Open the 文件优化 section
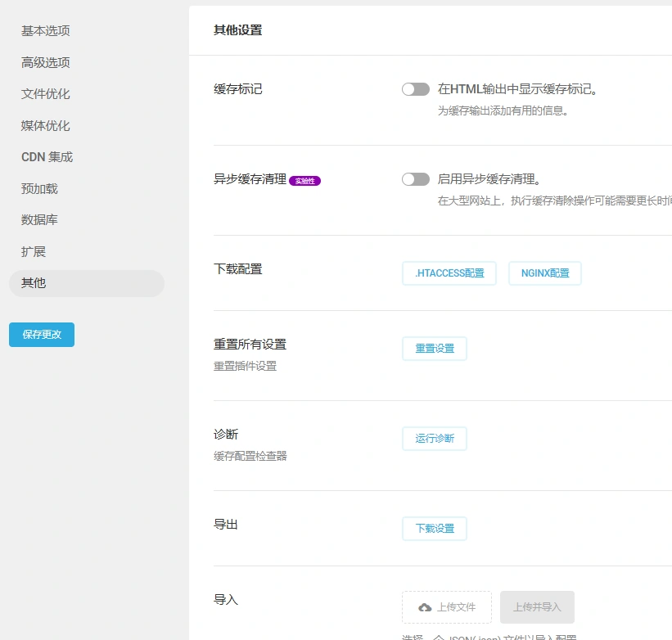The height and width of the screenshot is (640, 672). pyautogui.click(x=45, y=93)
